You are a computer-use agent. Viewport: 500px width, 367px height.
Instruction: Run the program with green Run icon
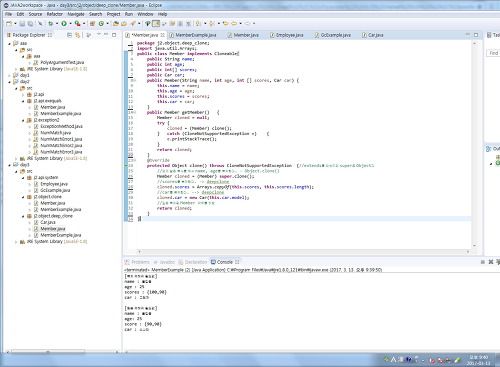[64, 24]
